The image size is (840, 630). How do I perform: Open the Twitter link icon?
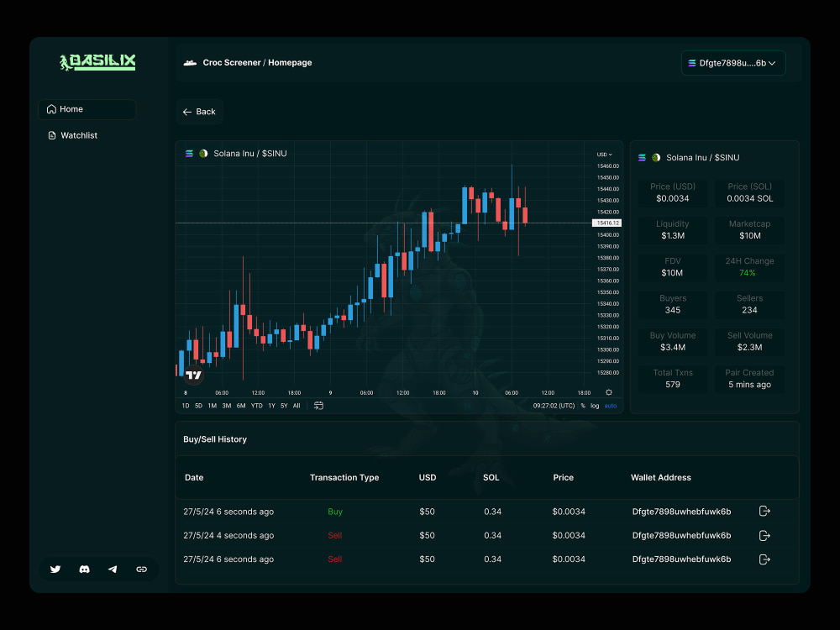(x=55, y=569)
